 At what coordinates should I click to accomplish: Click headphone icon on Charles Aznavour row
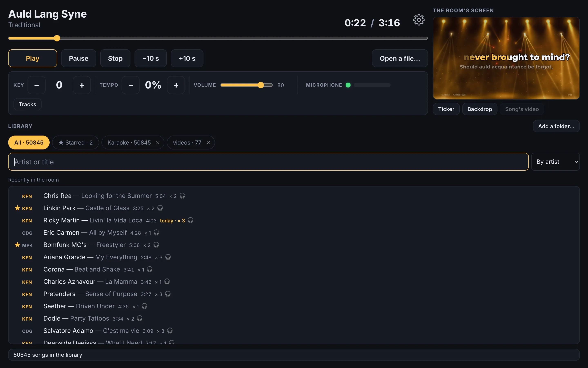pos(167,282)
